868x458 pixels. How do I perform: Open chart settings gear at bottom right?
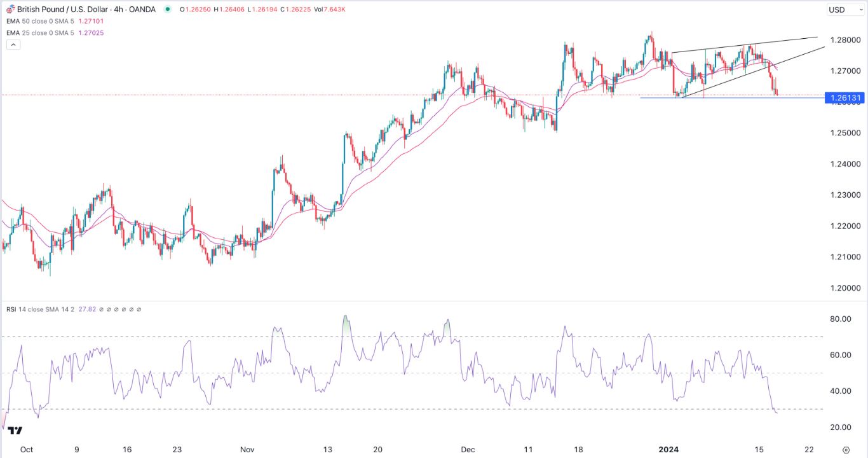pos(846,449)
